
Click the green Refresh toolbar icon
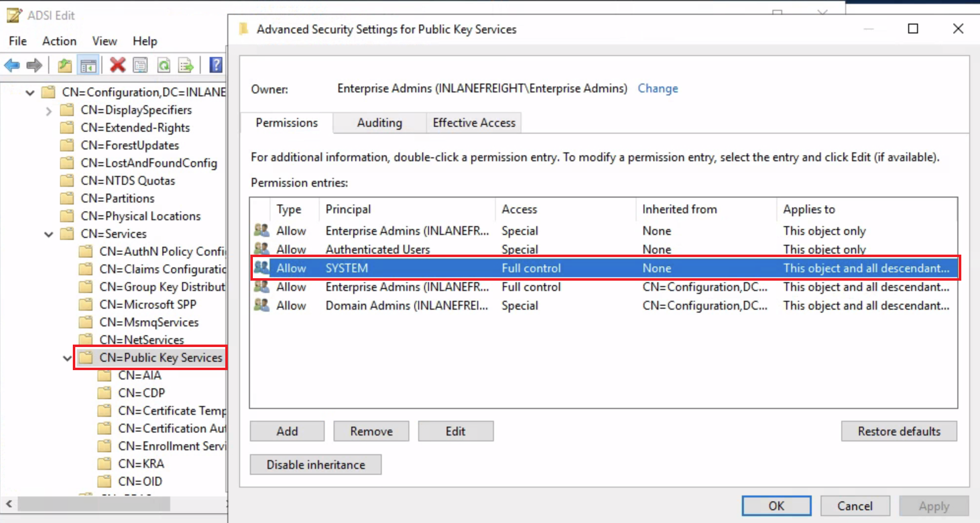pos(163,65)
